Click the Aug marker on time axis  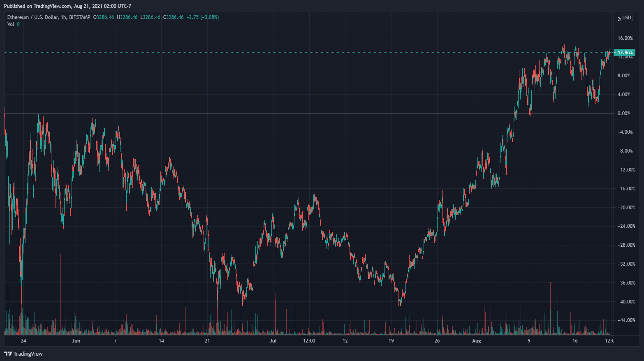(476, 341)
